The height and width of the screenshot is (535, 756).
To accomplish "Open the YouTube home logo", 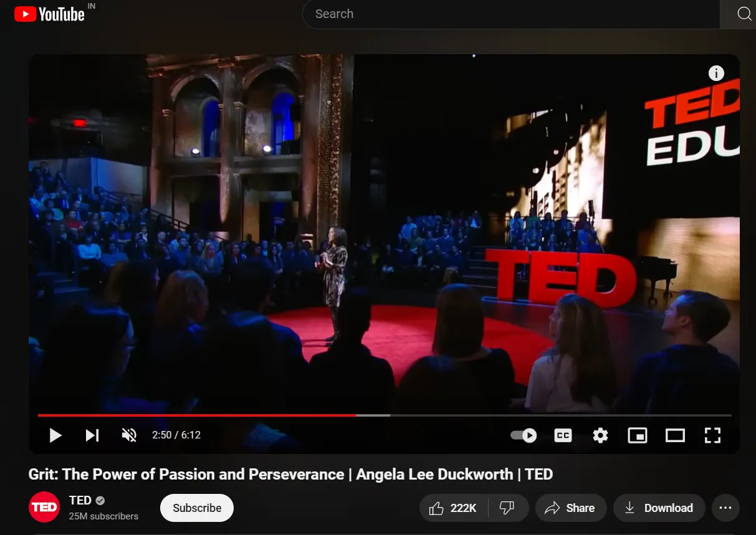I will (49, 14).
